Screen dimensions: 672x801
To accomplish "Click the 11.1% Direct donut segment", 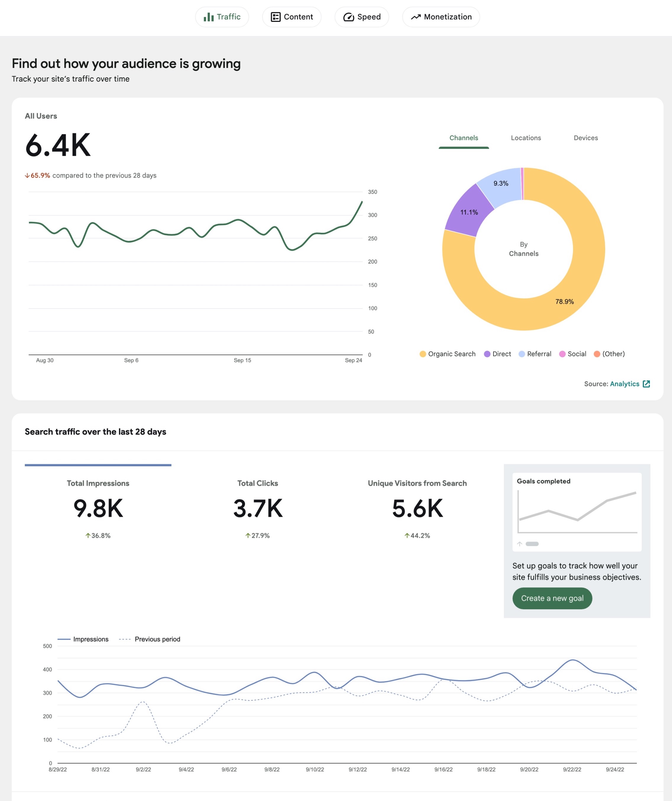I will click(469, 212).
